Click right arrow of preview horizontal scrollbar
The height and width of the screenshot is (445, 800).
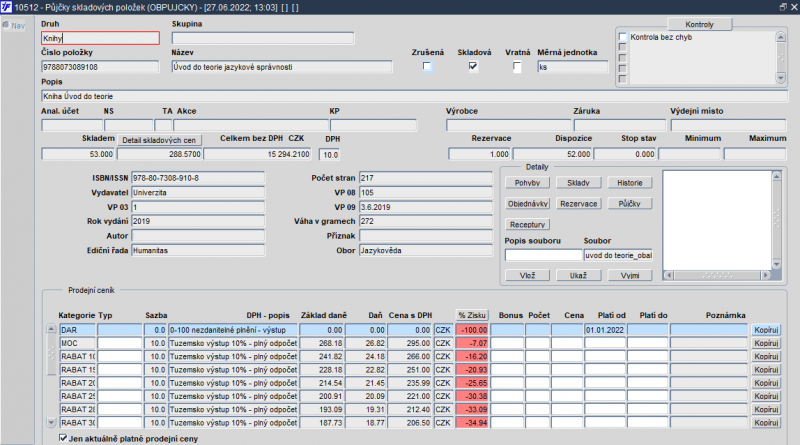[765, 276]
